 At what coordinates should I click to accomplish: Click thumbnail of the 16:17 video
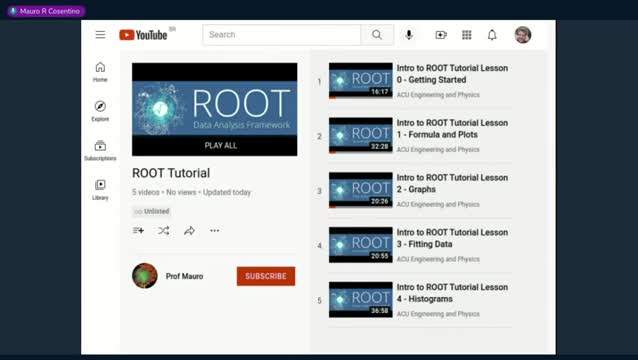[x=361, y=81]
